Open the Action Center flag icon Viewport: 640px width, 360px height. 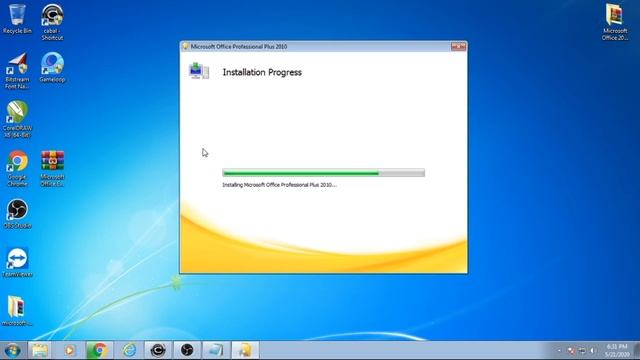click(x=571, y=351)
